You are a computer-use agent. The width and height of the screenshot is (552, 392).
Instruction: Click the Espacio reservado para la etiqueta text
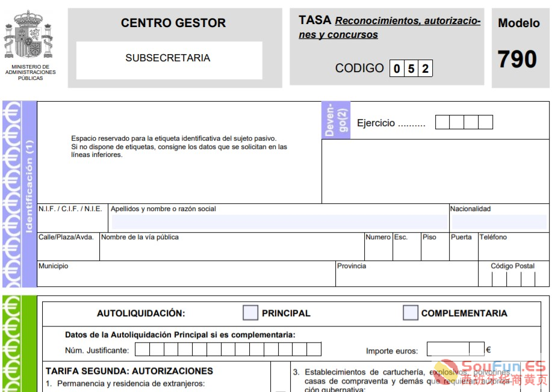[179, 146]
